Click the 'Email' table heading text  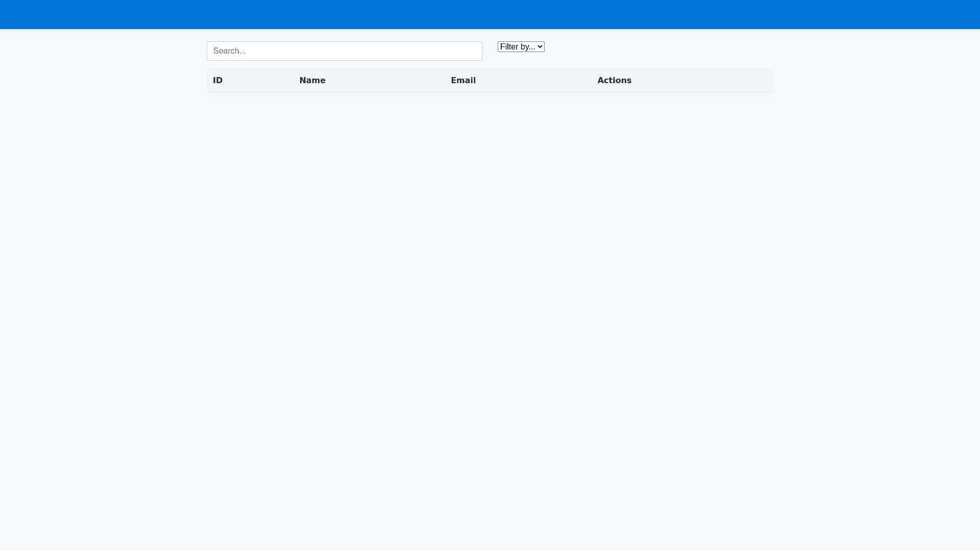point(463,81)
